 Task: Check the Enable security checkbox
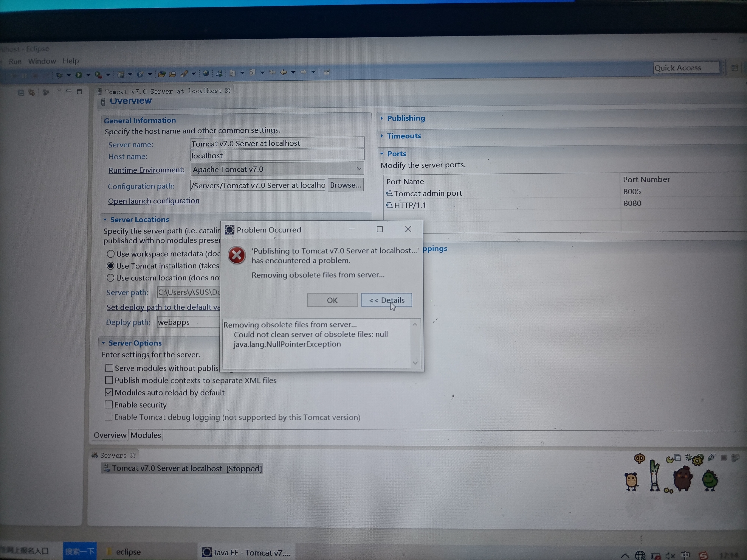[x=108, y=404]
